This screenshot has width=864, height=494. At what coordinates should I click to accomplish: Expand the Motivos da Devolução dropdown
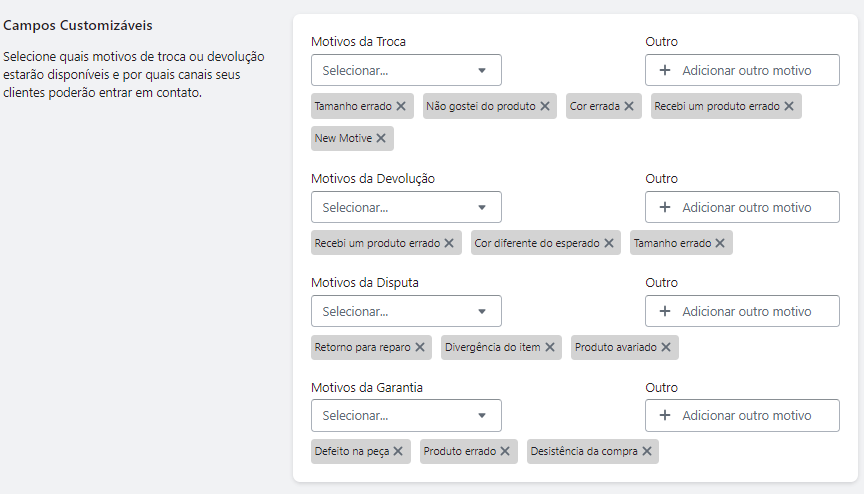click(x=406, y=208)
